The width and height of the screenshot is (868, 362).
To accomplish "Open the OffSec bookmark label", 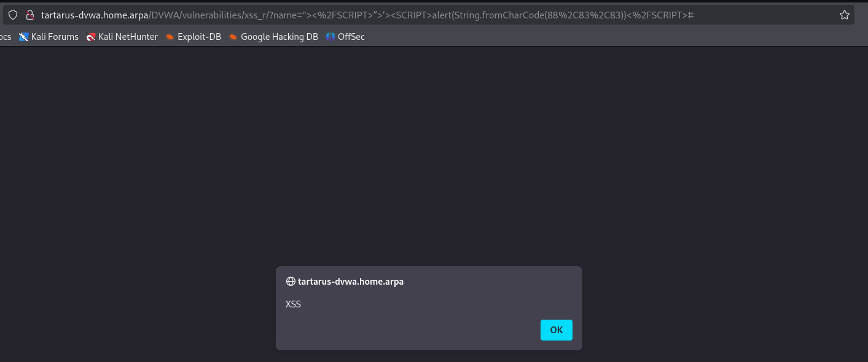I will point(351,37).
